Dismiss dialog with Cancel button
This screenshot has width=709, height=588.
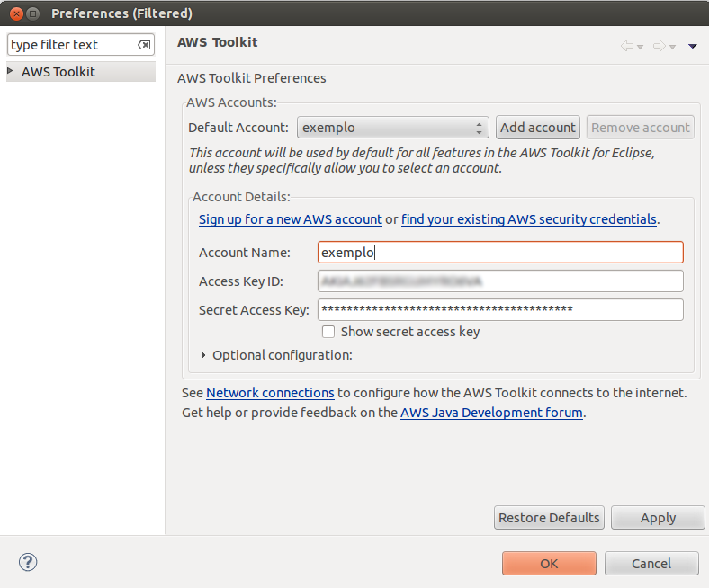(x=651, y=564)
